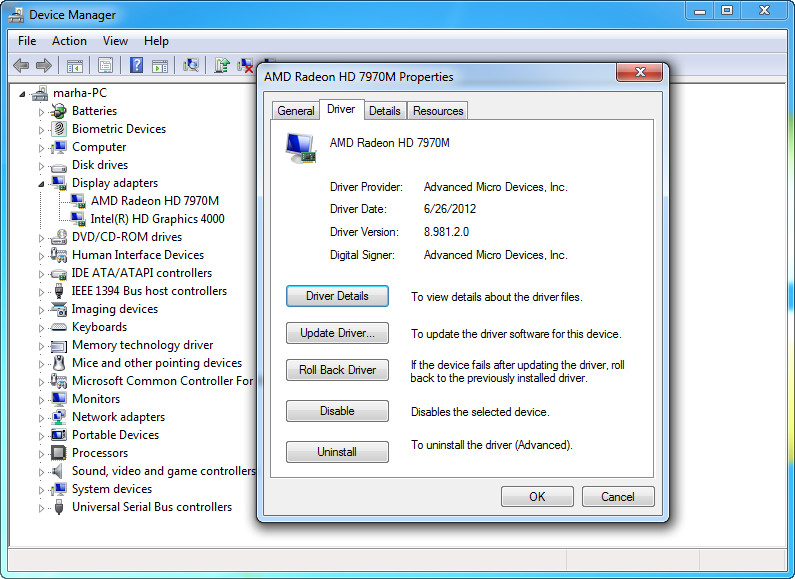The height and width of the screenshot is (579, 795).
Task: Expand the IDE ATA/ATAPI controllers node
Action: tap(41, 274)
